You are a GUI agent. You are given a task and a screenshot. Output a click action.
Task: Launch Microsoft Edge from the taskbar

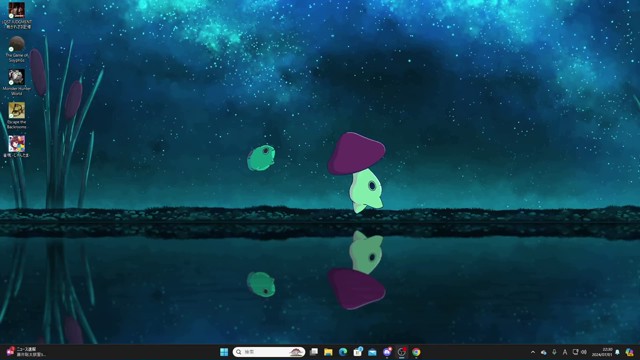tap(343, 352)
